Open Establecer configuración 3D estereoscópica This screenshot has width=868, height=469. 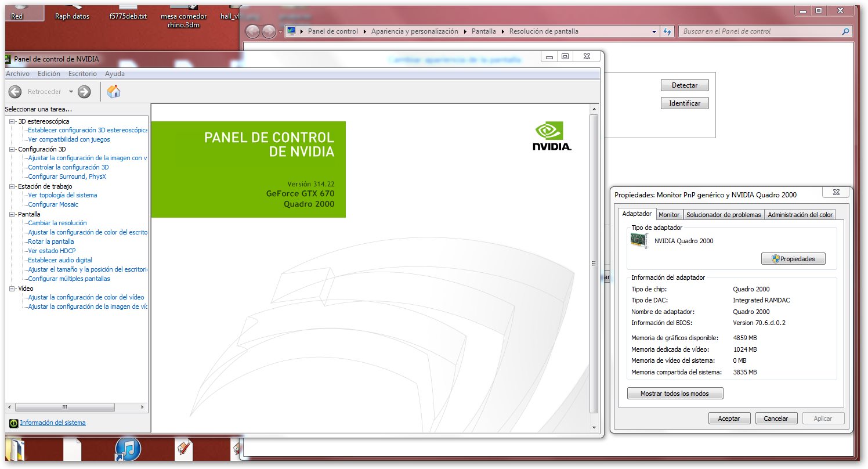(x=88, y=130)
